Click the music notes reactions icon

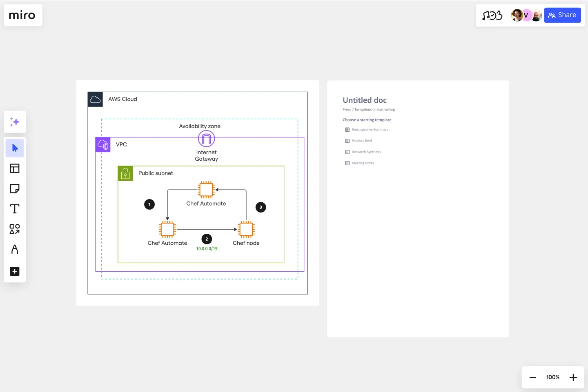[492, 16]
